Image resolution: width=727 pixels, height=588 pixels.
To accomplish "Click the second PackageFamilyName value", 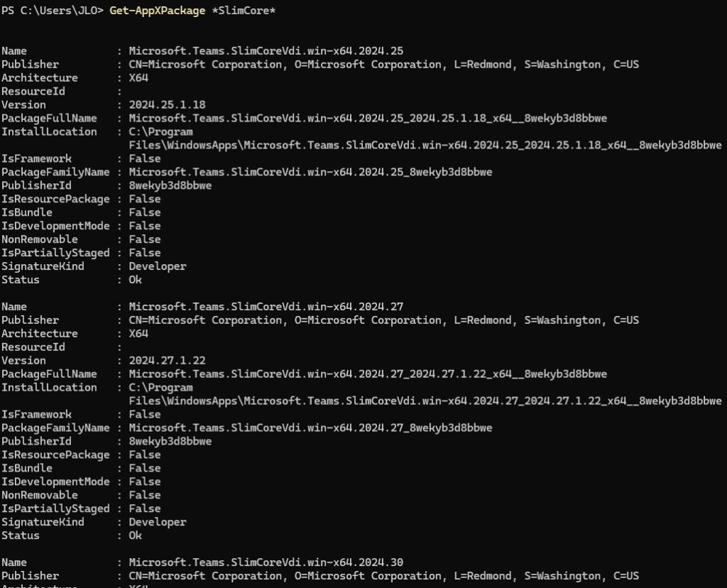I will point(311,428).
